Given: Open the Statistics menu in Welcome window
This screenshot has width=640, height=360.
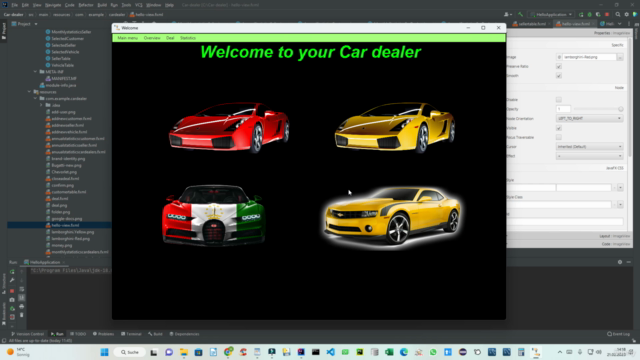Looking at the screenshot, I should (188, 38).
